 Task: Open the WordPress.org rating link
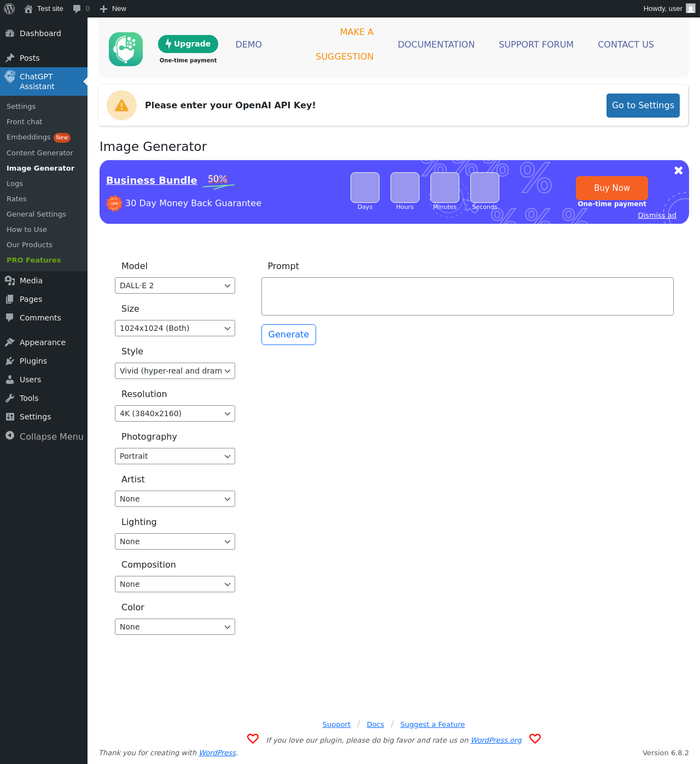[x=496, y=740]
